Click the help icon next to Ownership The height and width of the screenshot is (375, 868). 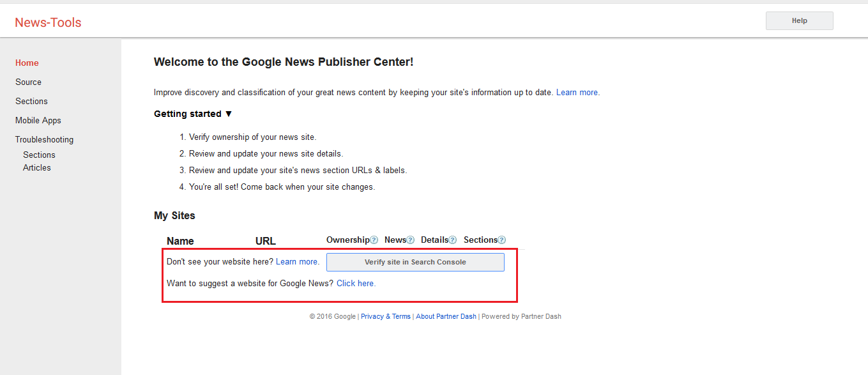coord(374,240)
